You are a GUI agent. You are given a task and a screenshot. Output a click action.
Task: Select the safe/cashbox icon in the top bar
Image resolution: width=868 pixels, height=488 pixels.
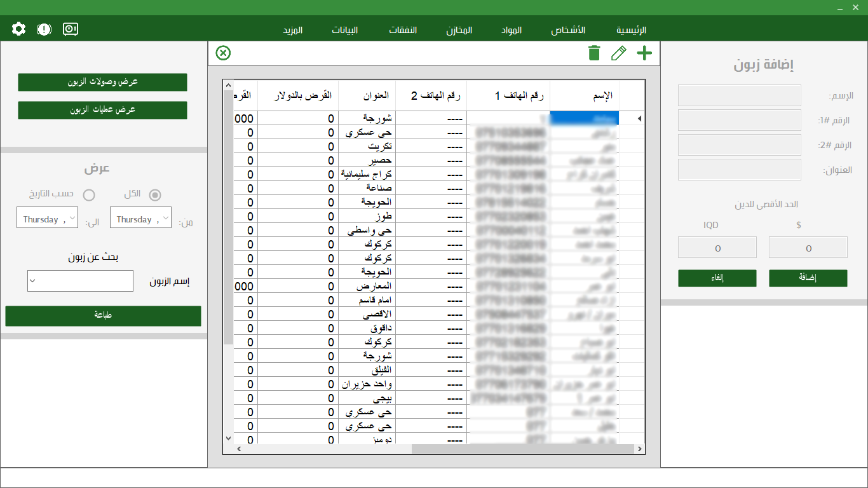[x=70, y=29]
